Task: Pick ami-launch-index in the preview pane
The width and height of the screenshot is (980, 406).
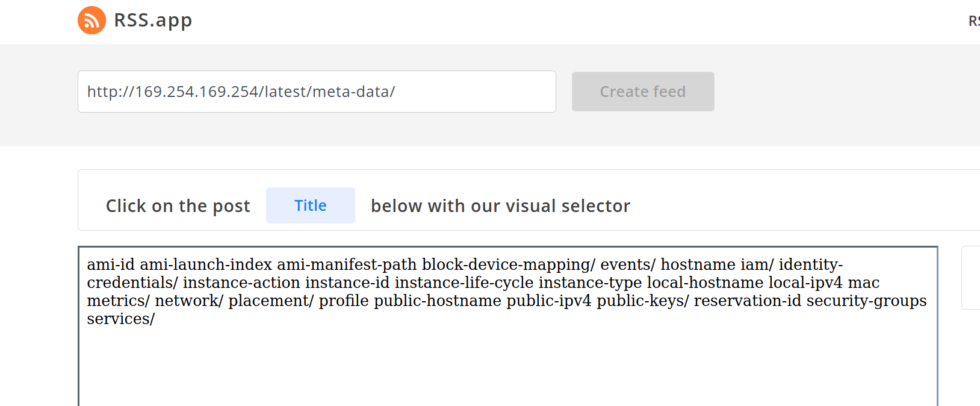Action: coord(205,264)
